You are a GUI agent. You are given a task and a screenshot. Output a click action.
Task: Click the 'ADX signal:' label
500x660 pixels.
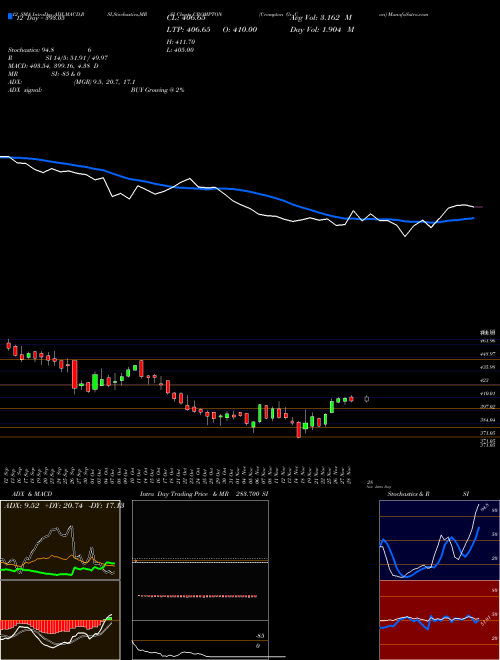[x=25, y=90]
